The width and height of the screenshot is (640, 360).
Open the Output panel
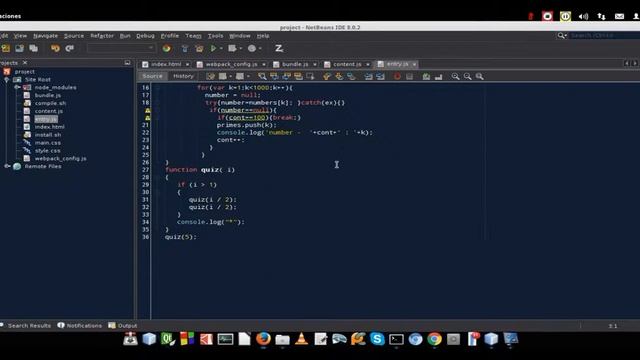pos(123,325)
